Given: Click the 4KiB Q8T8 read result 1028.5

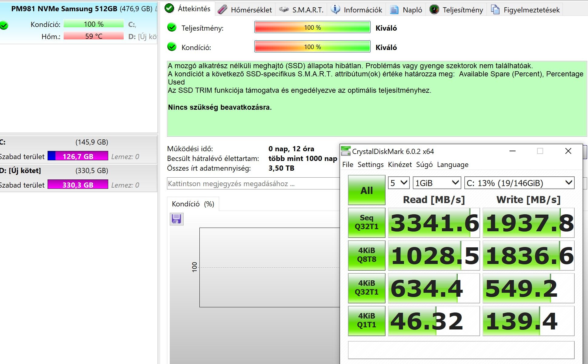Looking at the screenshot, I should (434, 255).
